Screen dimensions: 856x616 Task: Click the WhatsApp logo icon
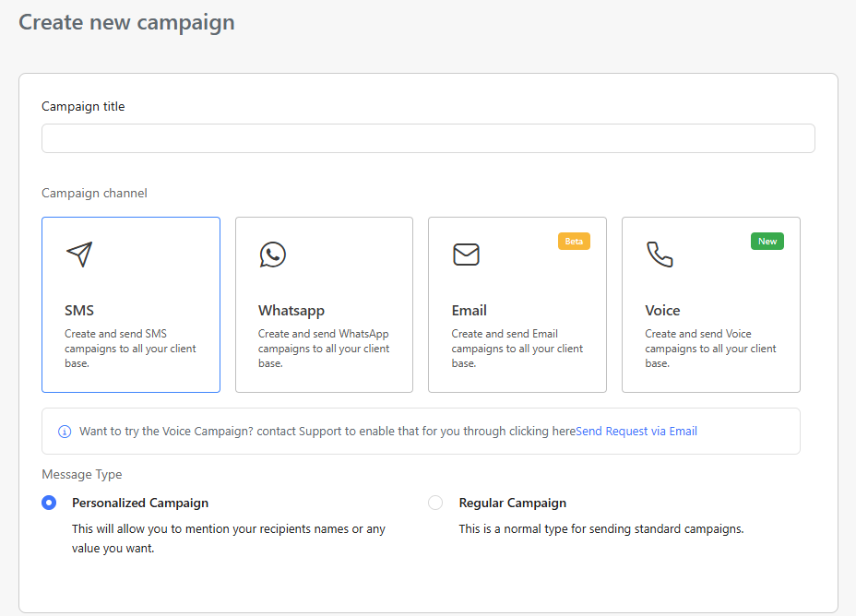272,255
